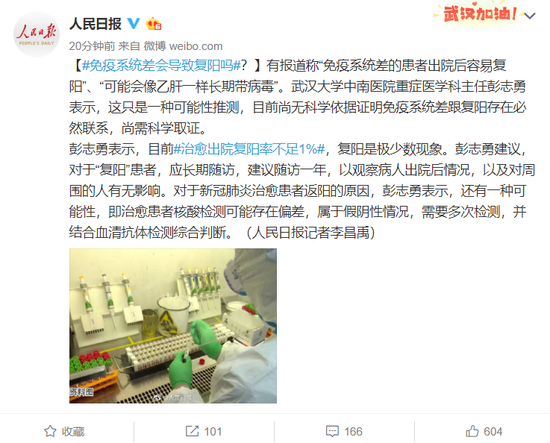550x443 pixels.
Task: Click the 微博 weibo.com source link
Action: click(x=183, y=46)
